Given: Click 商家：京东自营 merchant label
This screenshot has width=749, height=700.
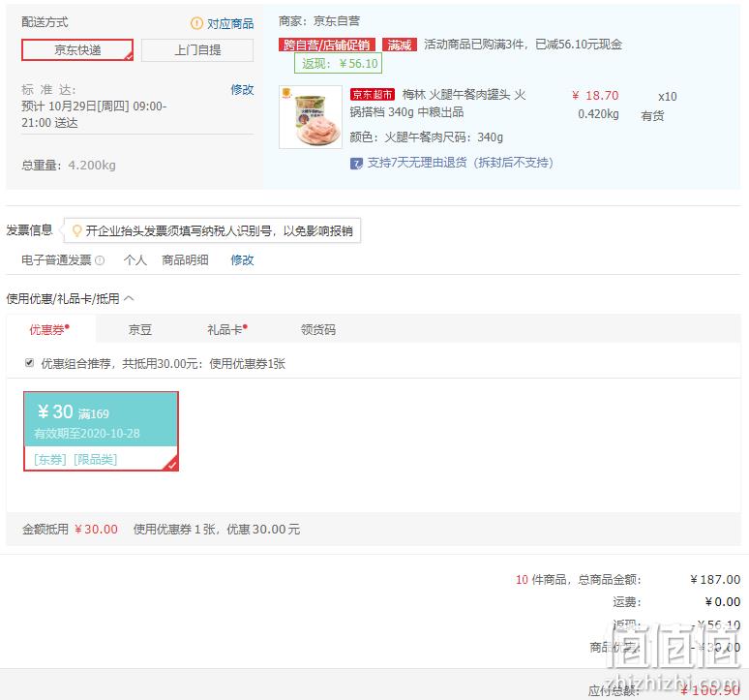Looking at the screenshot, I should point(319,21).
